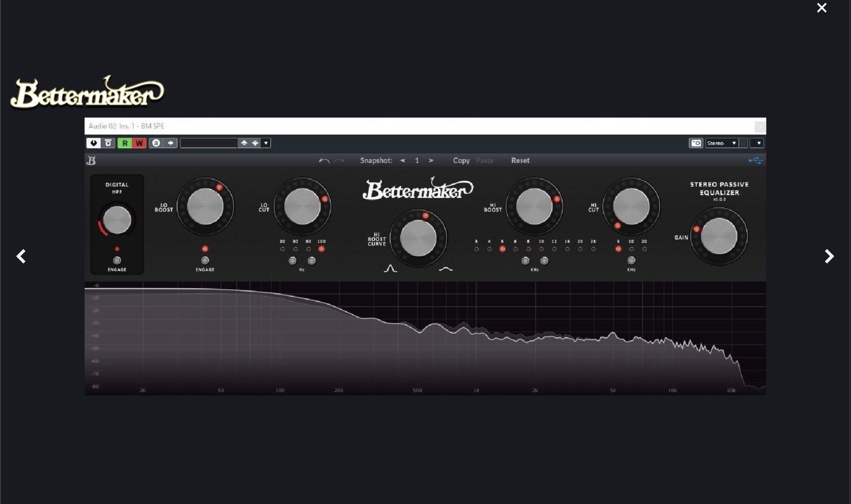Load the previous preset with up arrow
851x504 pixels.
[244, 143]
